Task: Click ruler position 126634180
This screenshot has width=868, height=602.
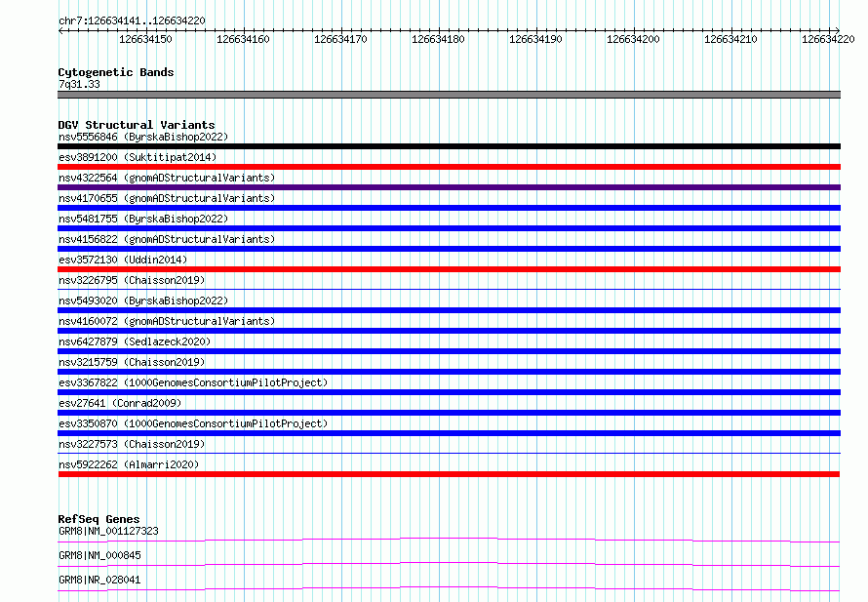Action: point(438,39)
